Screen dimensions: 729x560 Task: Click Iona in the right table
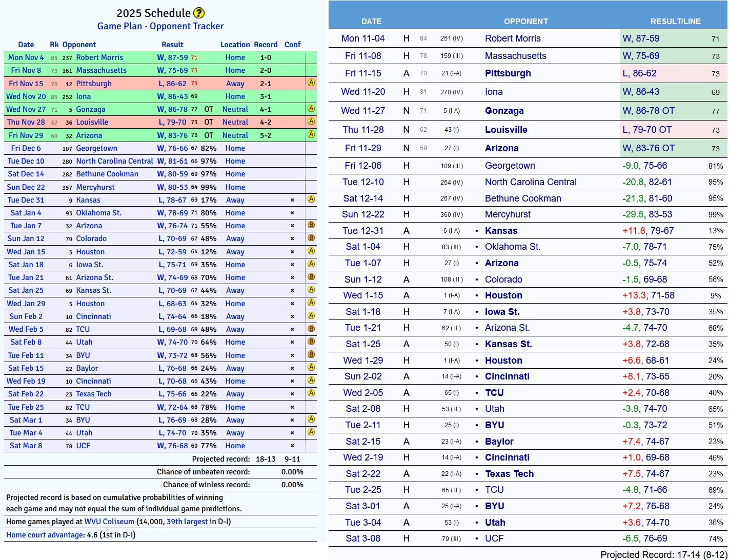(x=494, y=92)
